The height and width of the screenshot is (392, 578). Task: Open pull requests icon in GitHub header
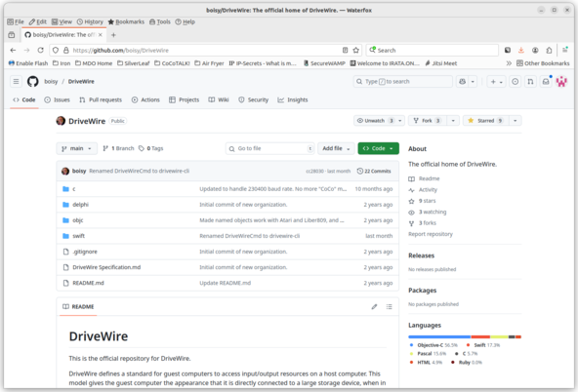click(x=530, y=81)
